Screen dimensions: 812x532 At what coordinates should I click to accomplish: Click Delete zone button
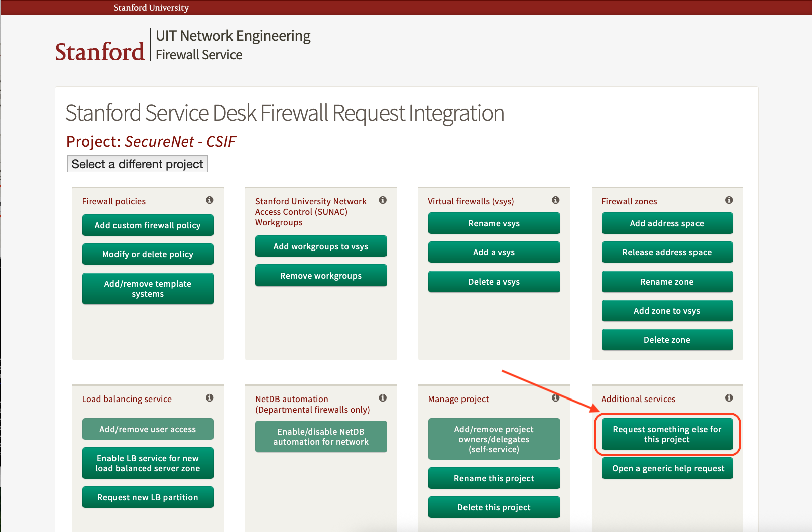(x=667, y=340)
